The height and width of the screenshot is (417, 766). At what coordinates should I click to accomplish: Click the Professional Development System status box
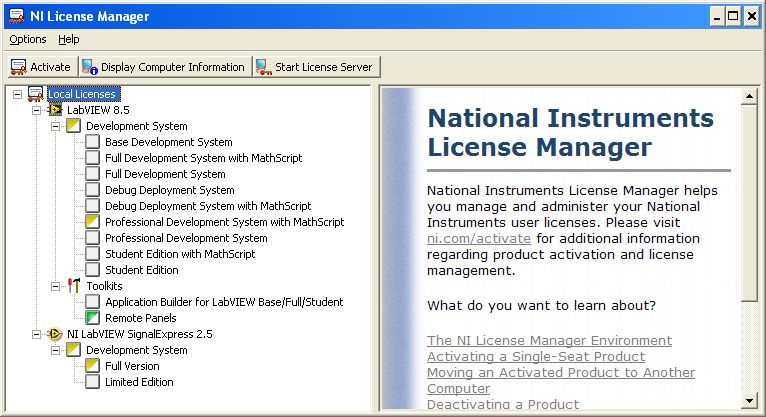(x=92, y=238)
